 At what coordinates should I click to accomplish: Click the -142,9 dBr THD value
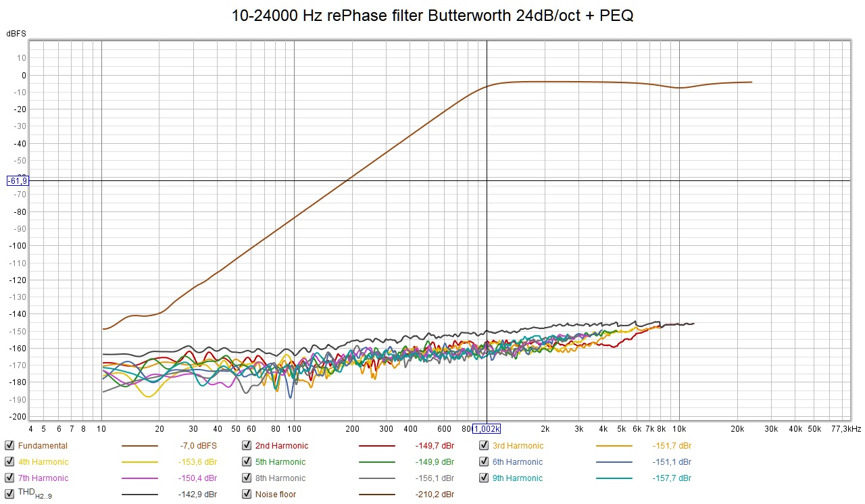[x=198, y=495]
